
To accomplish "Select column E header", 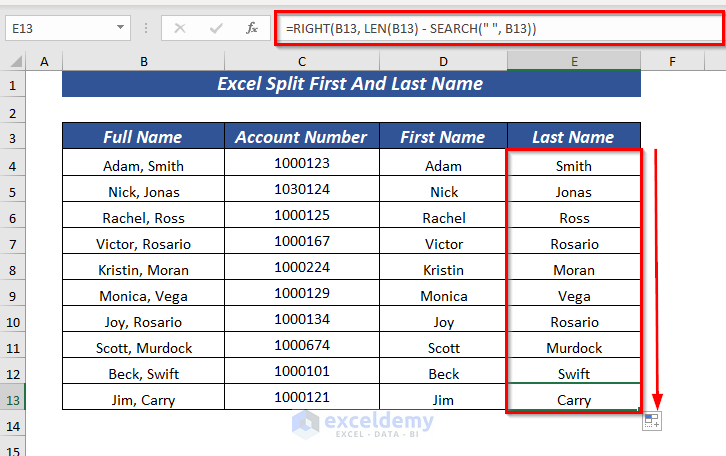I will click(574, 61).
